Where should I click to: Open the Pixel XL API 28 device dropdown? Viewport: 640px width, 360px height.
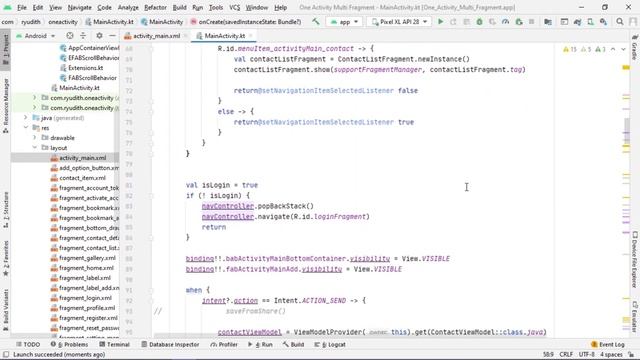pyautogui.click(x=399, y=22)
